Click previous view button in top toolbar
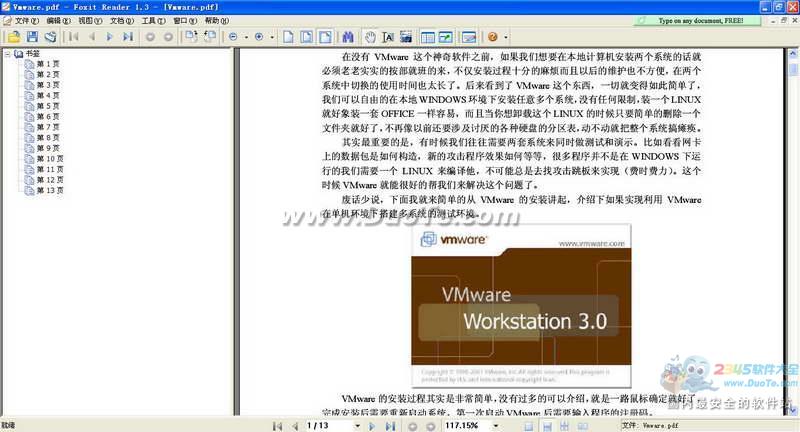The height and width of the screenshot is (432, 800). pos(150,37)
